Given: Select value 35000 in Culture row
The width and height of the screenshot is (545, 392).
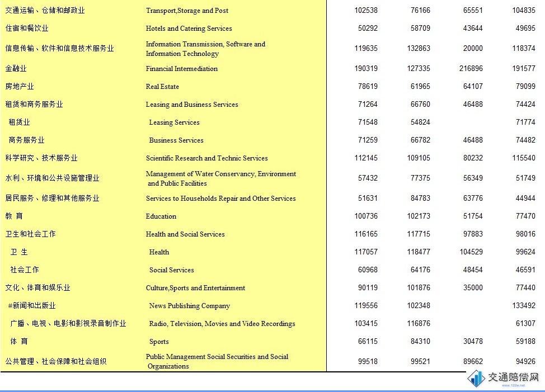Looking at the screenshot, I should pyautogui.click(x=473, y=288).
